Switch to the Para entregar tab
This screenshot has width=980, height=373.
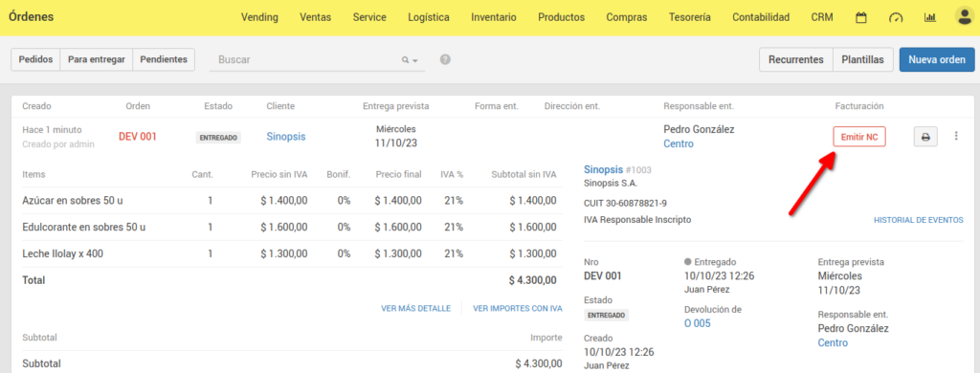[97, 59]
